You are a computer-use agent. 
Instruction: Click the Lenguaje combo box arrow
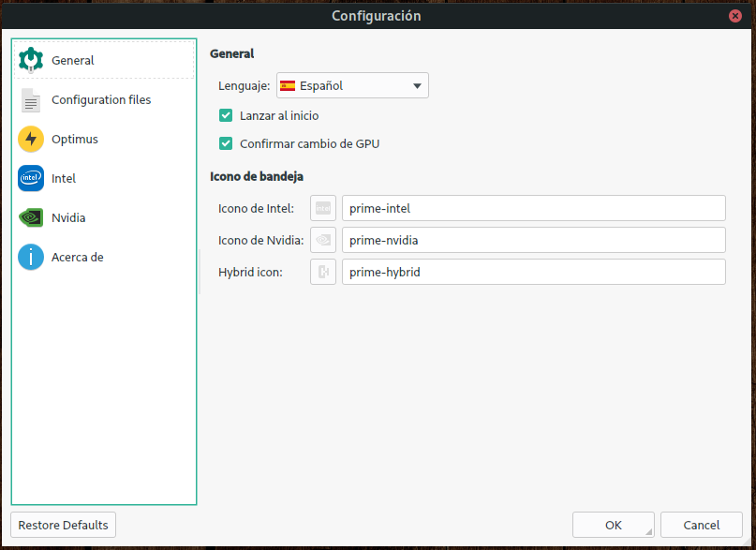click(x=417, y=86)
